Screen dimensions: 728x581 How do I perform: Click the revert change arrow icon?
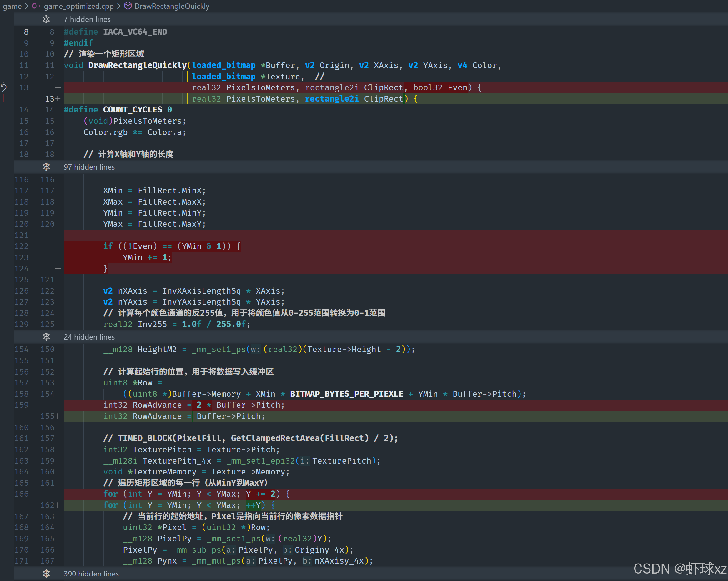4,88
